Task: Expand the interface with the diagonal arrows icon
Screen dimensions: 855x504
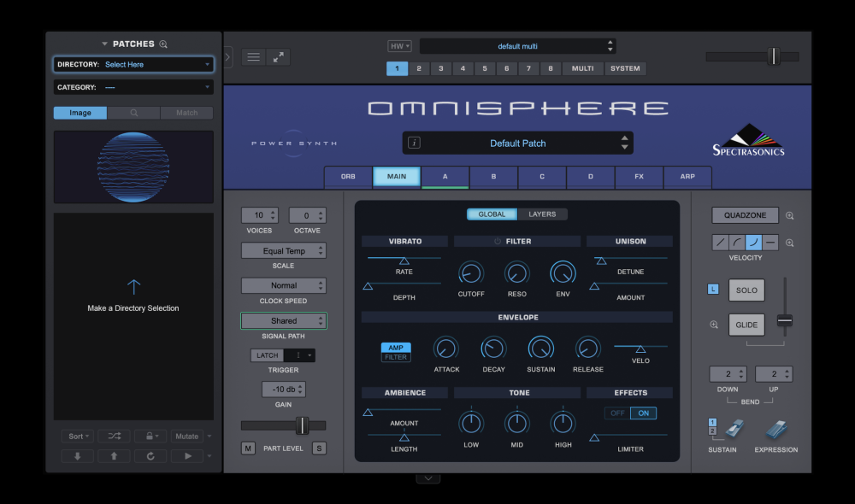Action: [276, 57]
